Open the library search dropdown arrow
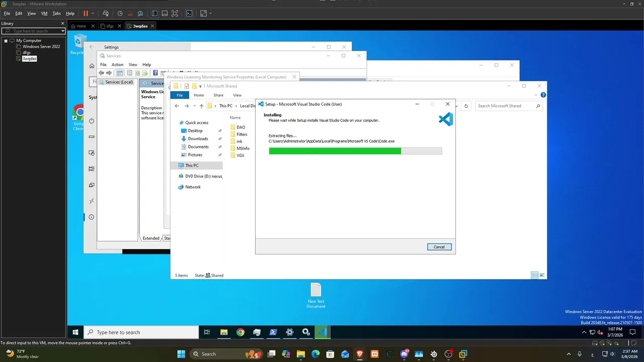 pyautogui.click(x=63, y=31)
